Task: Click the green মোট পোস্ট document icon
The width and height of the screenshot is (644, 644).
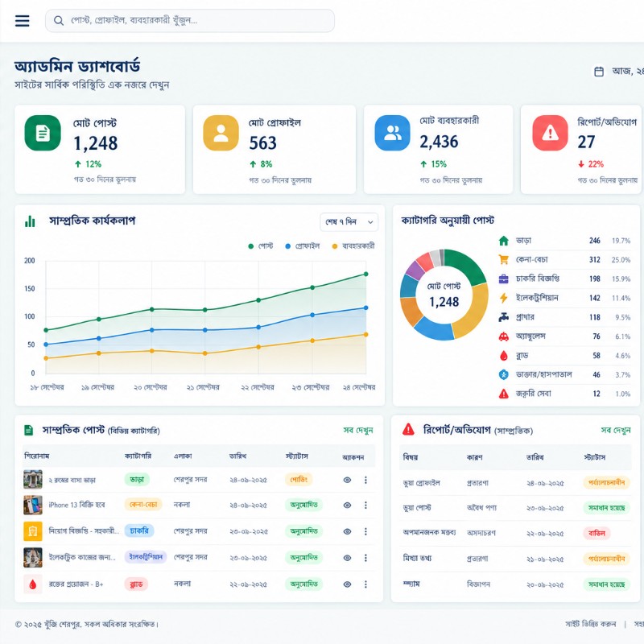Action: (x=43, y=133)
